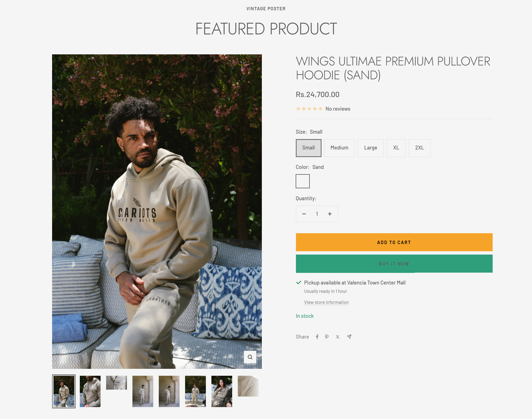
Task: Click the five-star rating icons
Action: click(309, 109)
